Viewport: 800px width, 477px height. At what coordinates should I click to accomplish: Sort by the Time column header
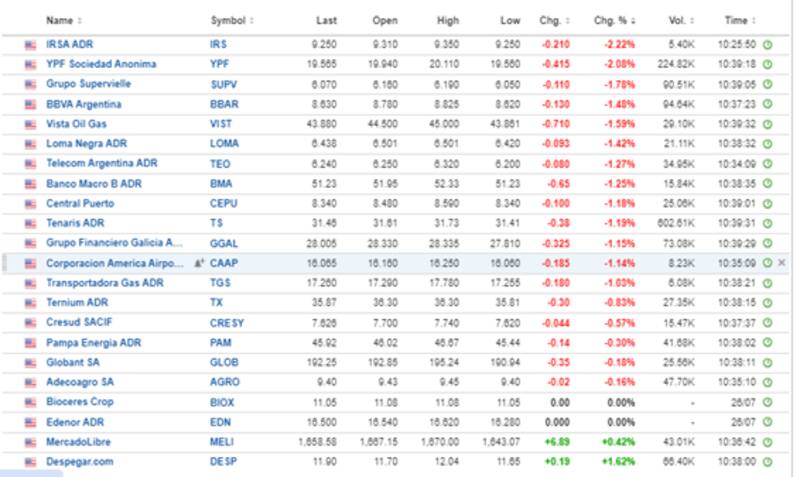[739, 20]
